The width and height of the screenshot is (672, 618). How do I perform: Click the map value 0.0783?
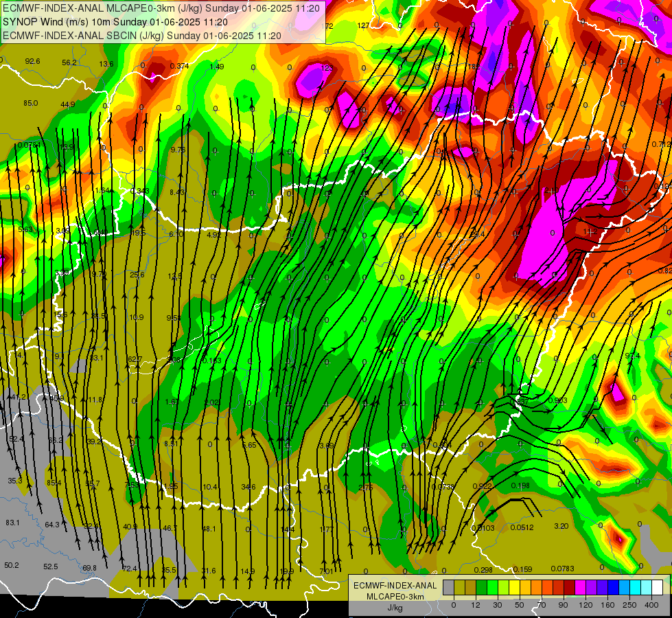coord(562,569)
